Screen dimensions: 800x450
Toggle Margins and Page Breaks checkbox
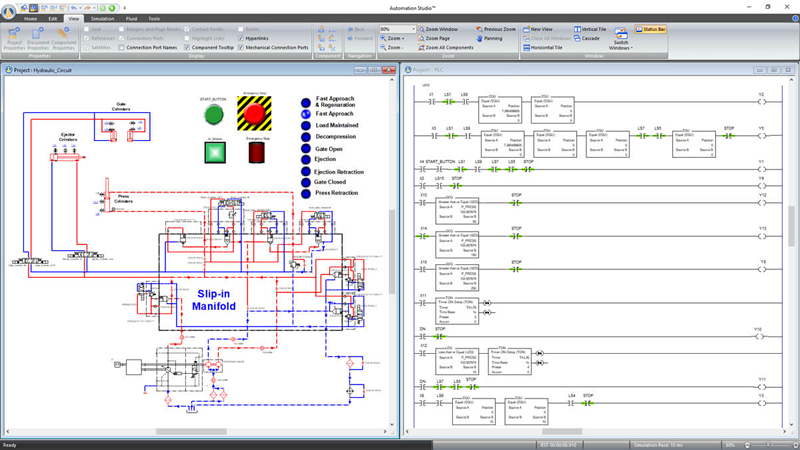pyautogui.click(x=121, y=30)
